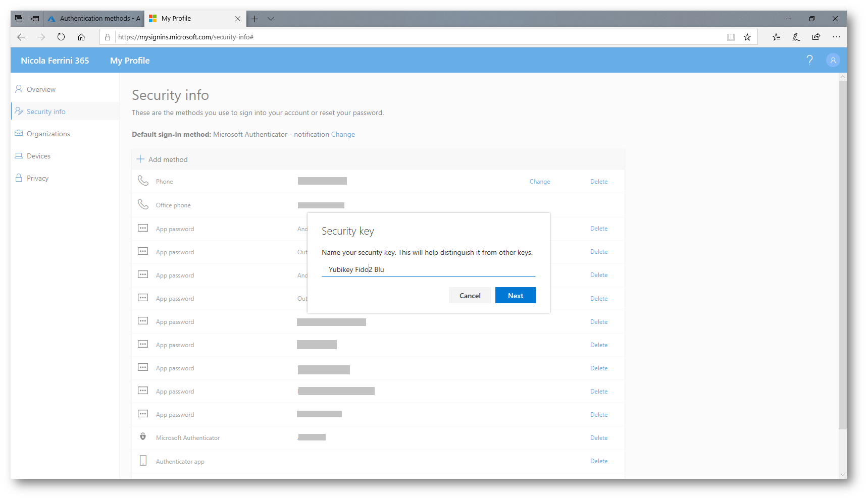The width and height of the screenshot is (868, 500).
Task: Open a new browser tab
Action: (255, 19)
